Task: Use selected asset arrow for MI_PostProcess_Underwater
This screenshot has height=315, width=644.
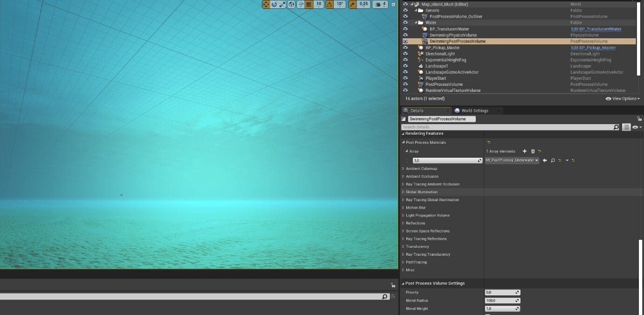Action: click(545, 161)
